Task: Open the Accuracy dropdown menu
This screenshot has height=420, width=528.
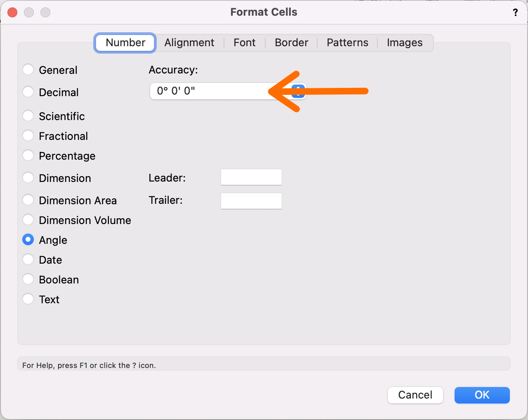Action: pos(228,91)
